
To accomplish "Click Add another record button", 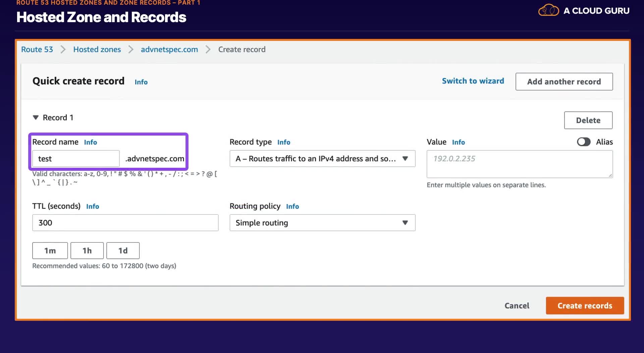I will [x=564, y=82].
